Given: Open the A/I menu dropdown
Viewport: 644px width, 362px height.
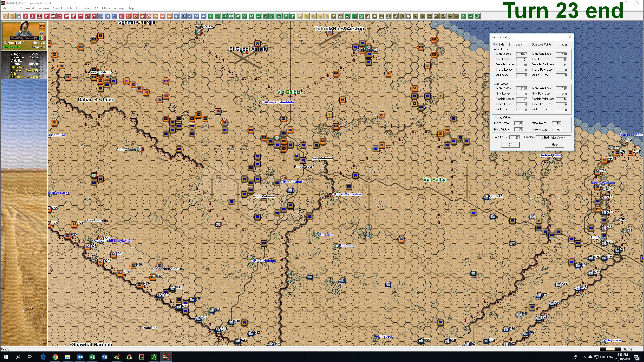Looking at the screenshot, I should (96, 8).
